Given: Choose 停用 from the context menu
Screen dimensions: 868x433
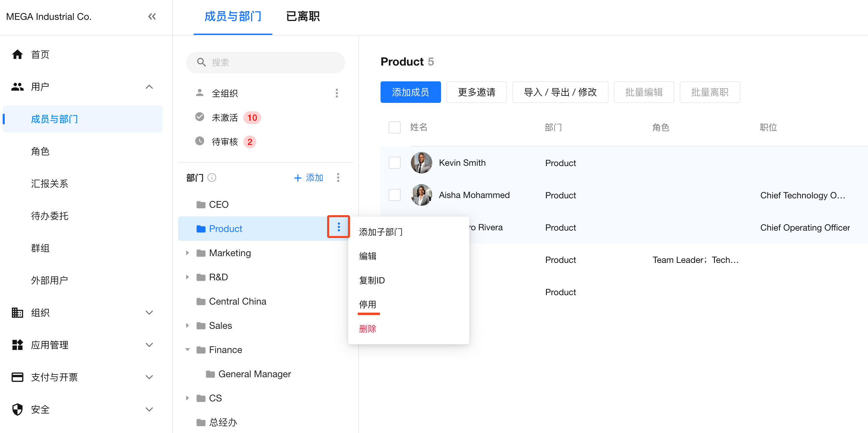Looking at the screenshot, I should [x=367, y=304].
